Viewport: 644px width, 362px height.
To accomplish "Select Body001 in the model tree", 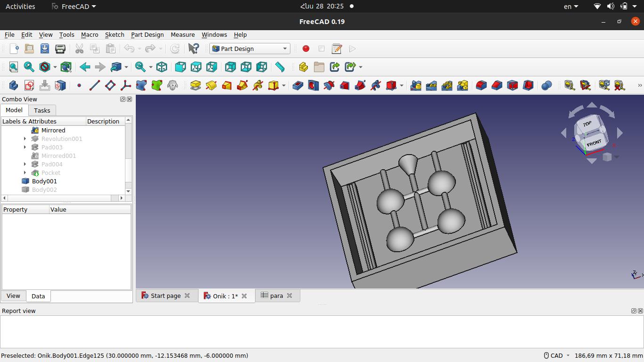I will click(44, 181).
